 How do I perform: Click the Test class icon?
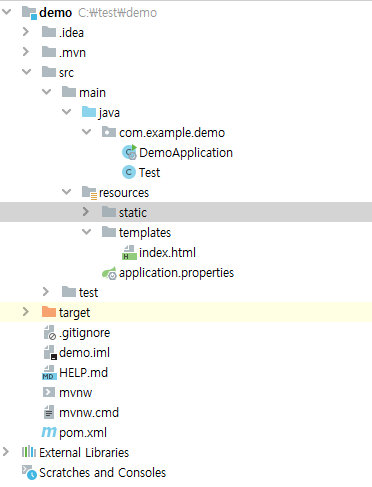pos(129,172)
